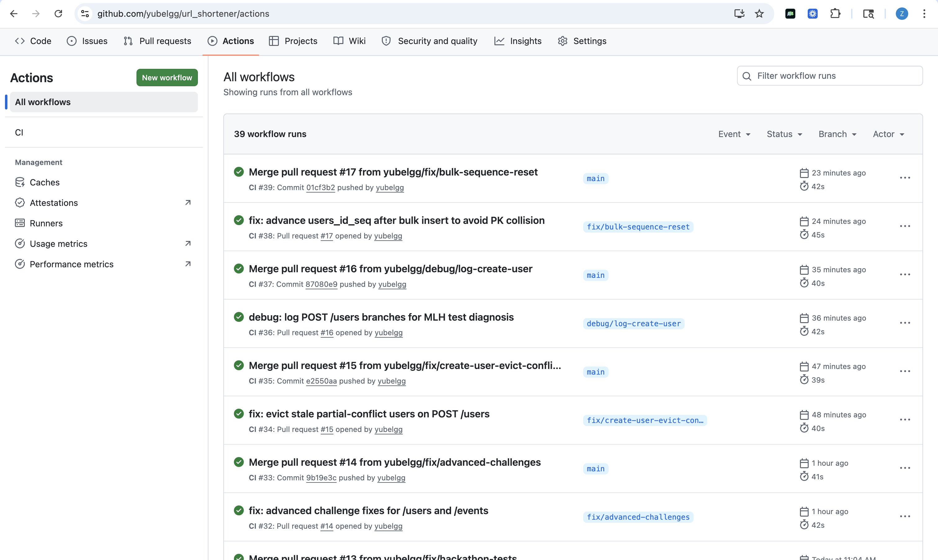The height and width of the screenshot is (560, 938).
Task: Click green success icon of CI #38
Action: (x=239, y=220)
